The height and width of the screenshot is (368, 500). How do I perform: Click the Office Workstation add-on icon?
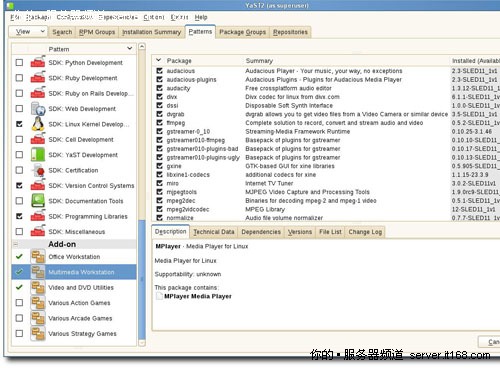click(38, 256)
